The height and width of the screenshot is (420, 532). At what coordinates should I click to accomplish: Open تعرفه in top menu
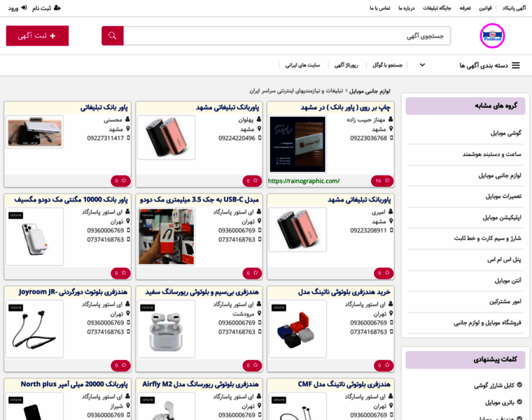(x=465, y=8)
